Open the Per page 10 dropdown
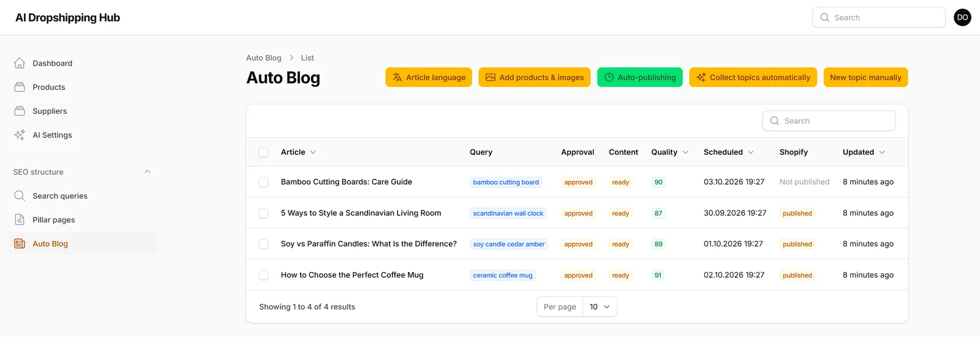 [x=600, y=306]
